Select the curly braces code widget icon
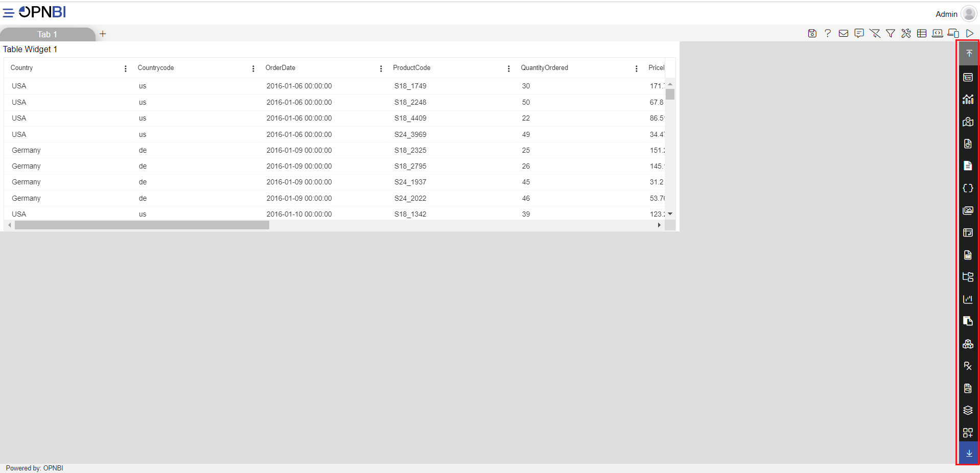980x473 pixels. (x=968, y=188)
